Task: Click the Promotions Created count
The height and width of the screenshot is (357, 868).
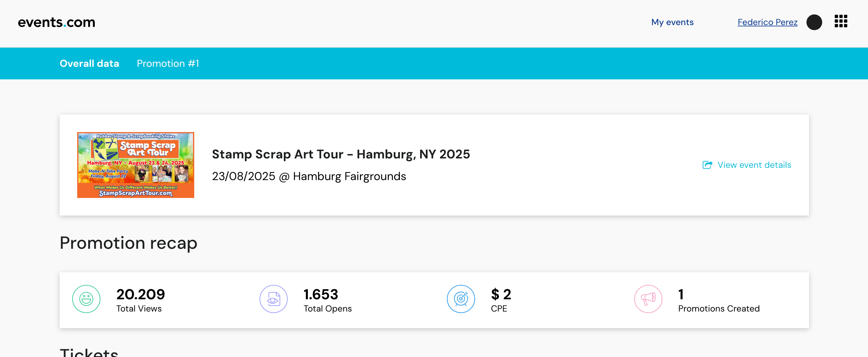Action: pyautogui.click(x=681, y=294)
